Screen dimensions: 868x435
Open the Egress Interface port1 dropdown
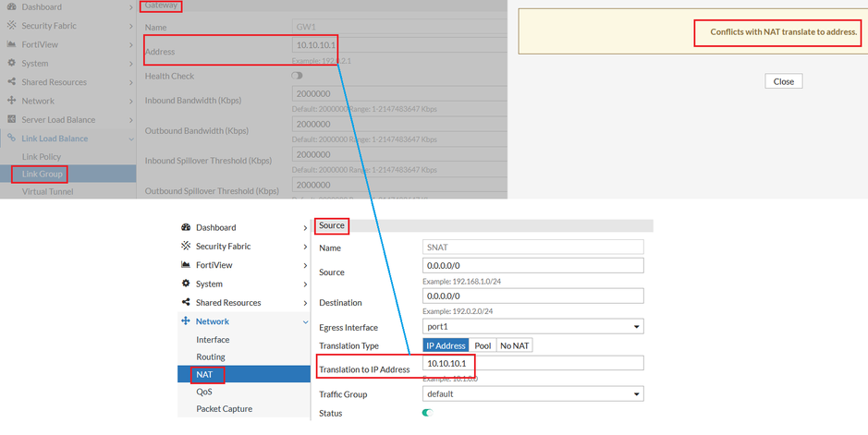click(x=533, y=327)
